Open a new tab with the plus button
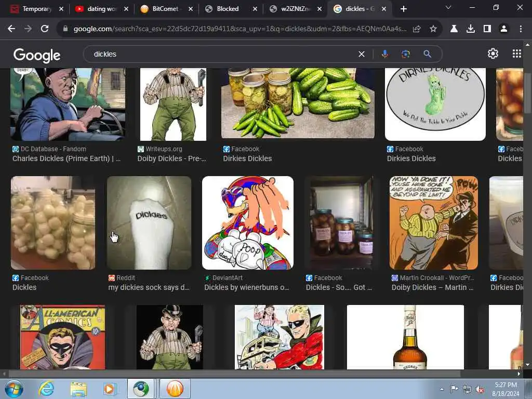532x399 pixels. click(x=403, y=9)
